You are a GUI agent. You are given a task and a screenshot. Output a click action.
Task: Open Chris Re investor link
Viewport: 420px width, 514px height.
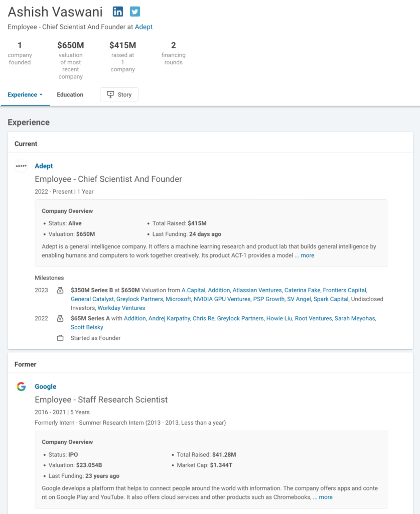203,318
